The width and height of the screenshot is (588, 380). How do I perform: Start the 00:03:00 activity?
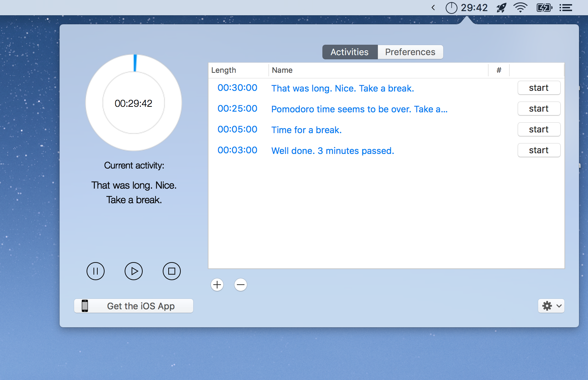pos(539,150)
